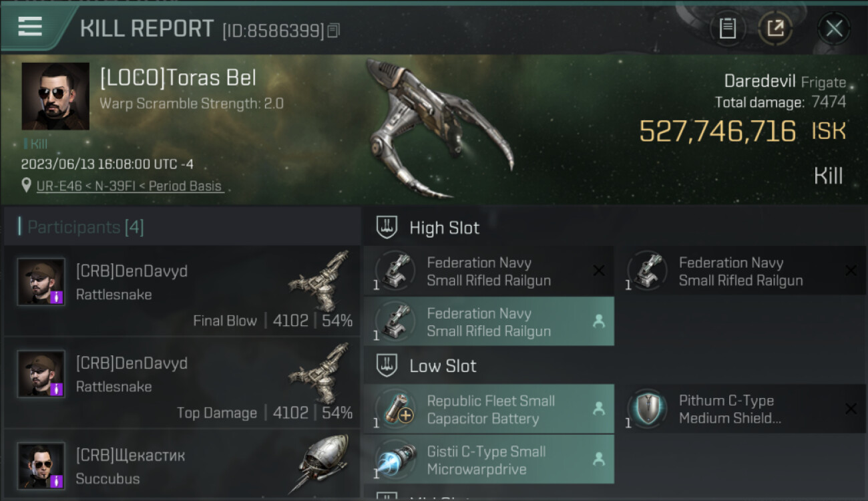Open the UR-E46 location link

coord(130,186)
